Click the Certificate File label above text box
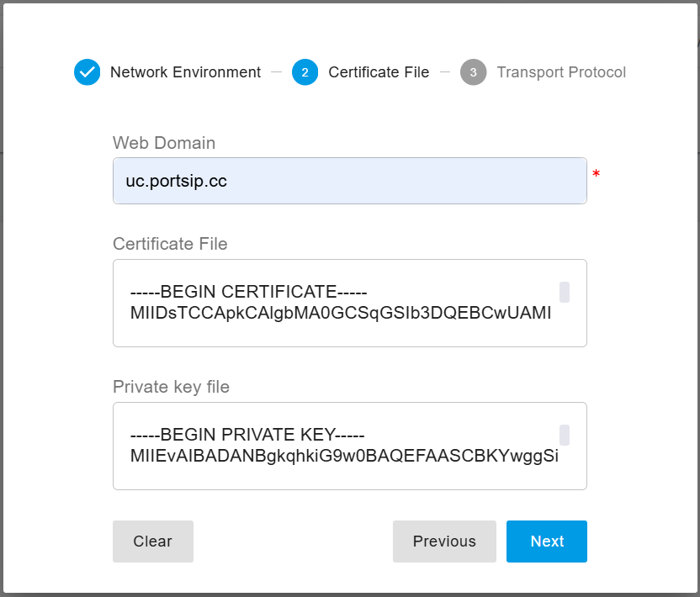The image size is (700, 597). 170,244
